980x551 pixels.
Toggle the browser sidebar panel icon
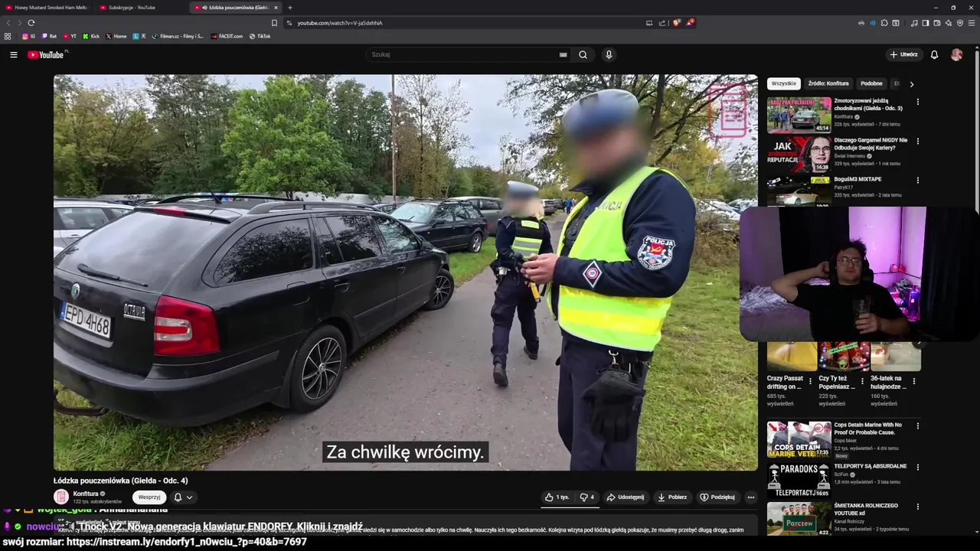925,23
